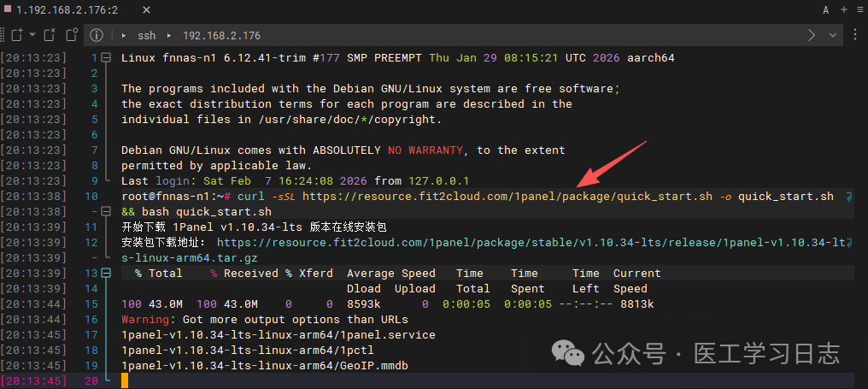This screenshot has height=389, width=868.
Task: Collapse the fold block at line 13
Action: pyautogui.click(x=106, y=274)
